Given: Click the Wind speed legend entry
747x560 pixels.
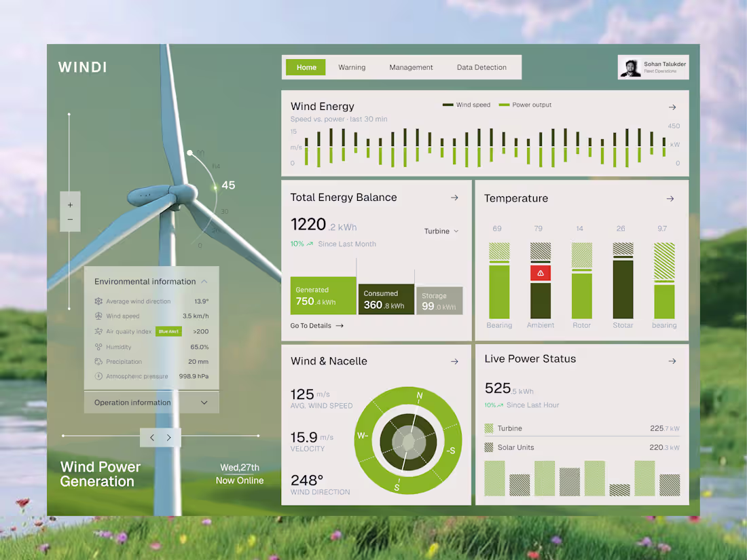Looking at the screenshot, I should click(467, 105).
